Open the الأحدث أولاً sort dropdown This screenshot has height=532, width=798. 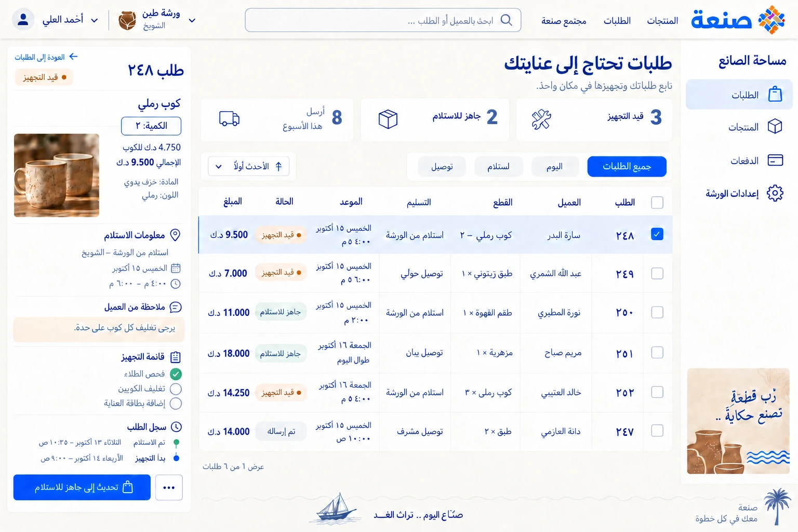tap(248, 166)
